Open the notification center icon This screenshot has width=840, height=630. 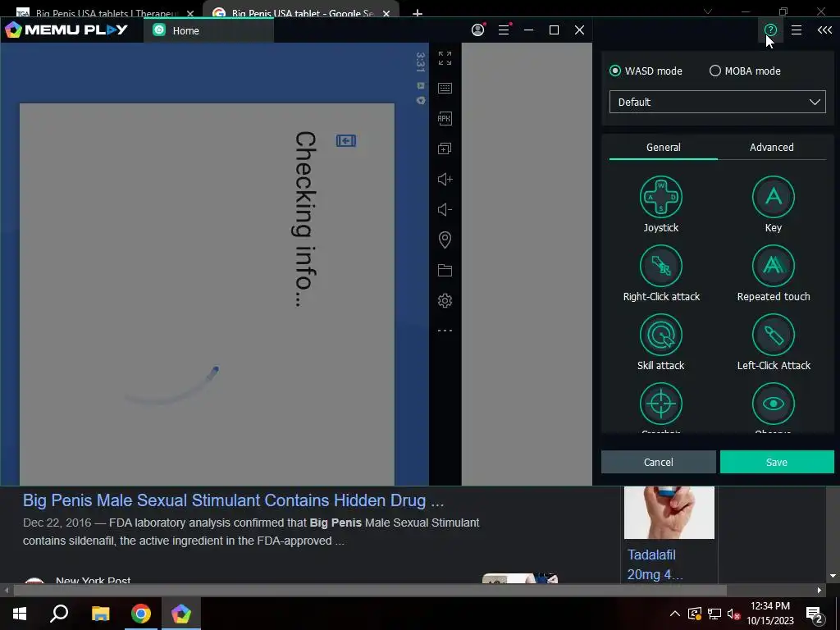pyautogui.click(x=815, y=615)
